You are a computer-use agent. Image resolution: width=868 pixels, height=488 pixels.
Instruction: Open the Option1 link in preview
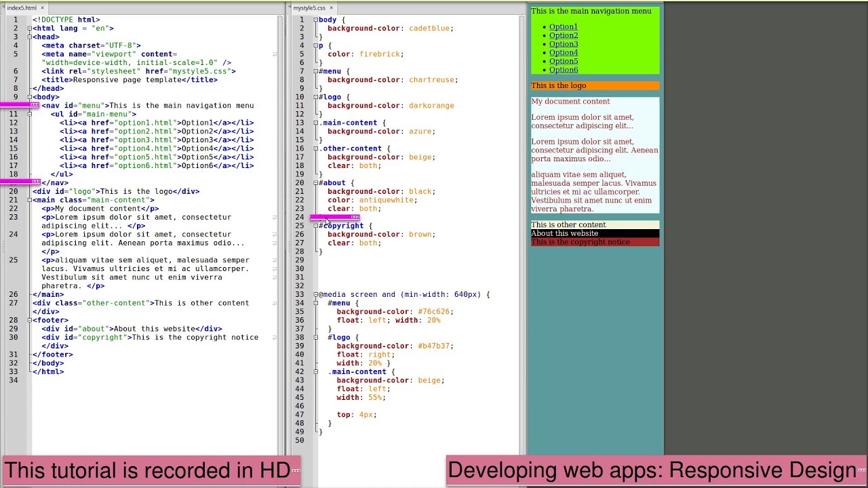click(564, 27)
